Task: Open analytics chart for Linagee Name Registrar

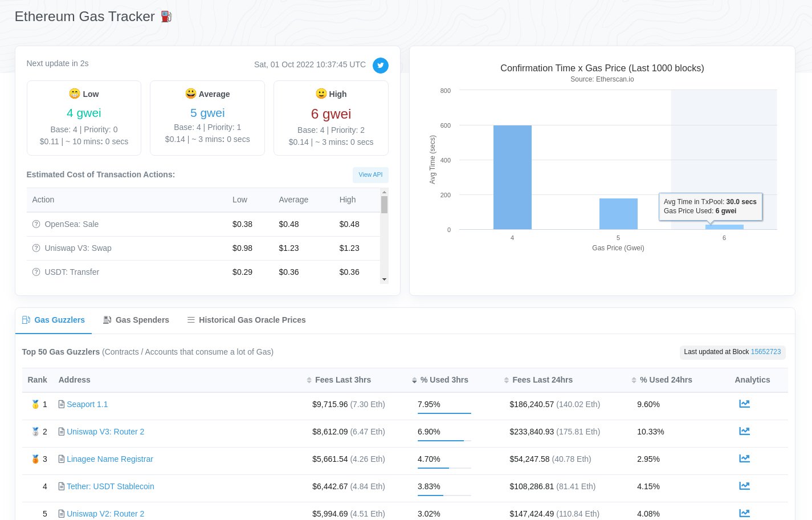Action: (744, 458)
